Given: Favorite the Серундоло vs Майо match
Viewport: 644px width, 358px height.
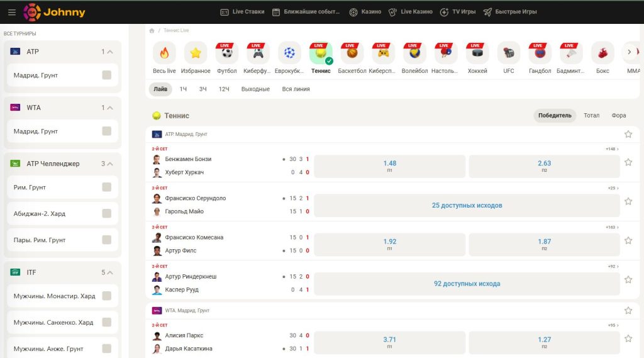Looking at the screenshot, I should click(x=628, y=201).
